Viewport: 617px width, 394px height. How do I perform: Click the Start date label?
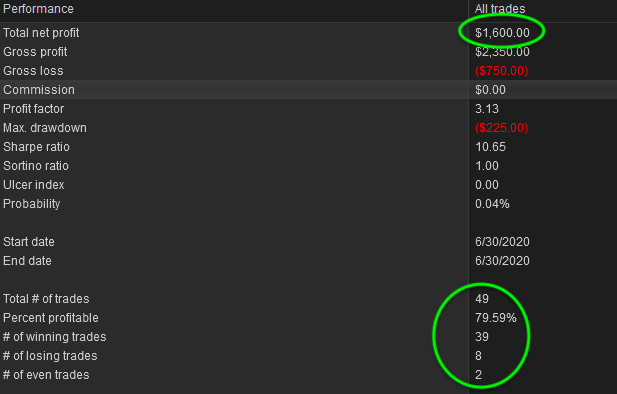tap(29, 242)
